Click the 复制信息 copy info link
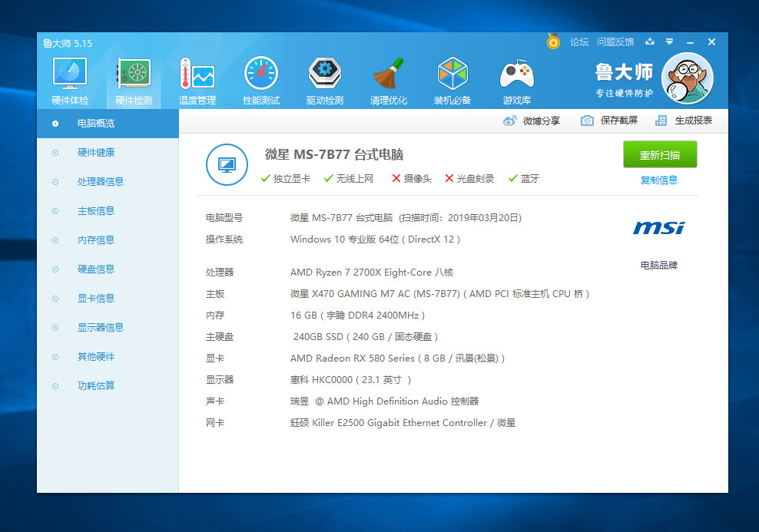The image size is (759, 532). pyautogui.click(x=658, y=180)
